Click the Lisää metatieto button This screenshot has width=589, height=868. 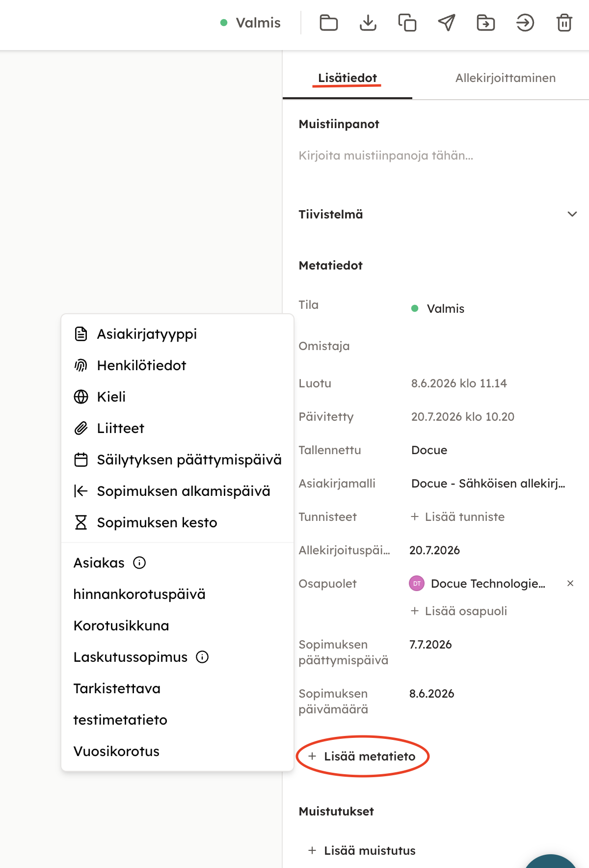click(362, 756)
